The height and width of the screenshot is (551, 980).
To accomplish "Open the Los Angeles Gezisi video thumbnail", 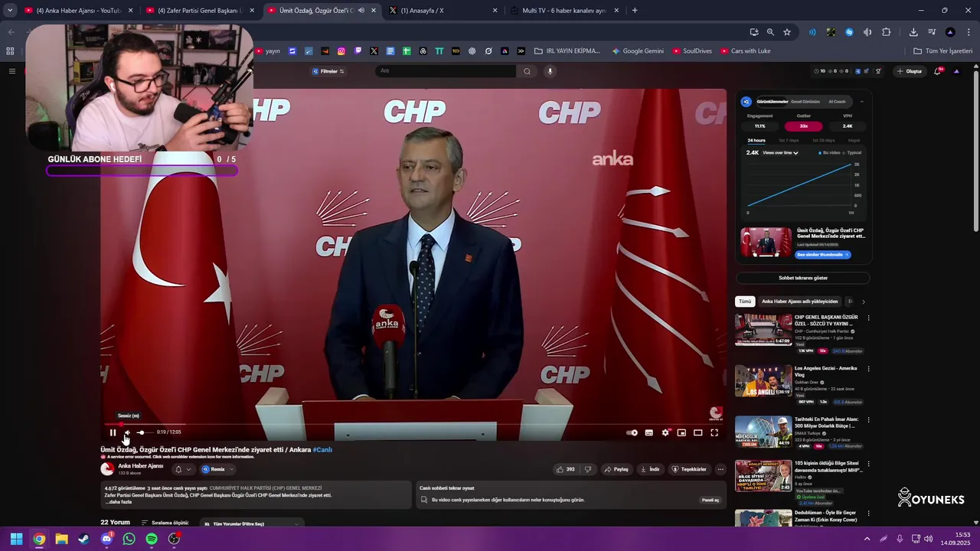I will pyautogui.click(x=763, y=381).
